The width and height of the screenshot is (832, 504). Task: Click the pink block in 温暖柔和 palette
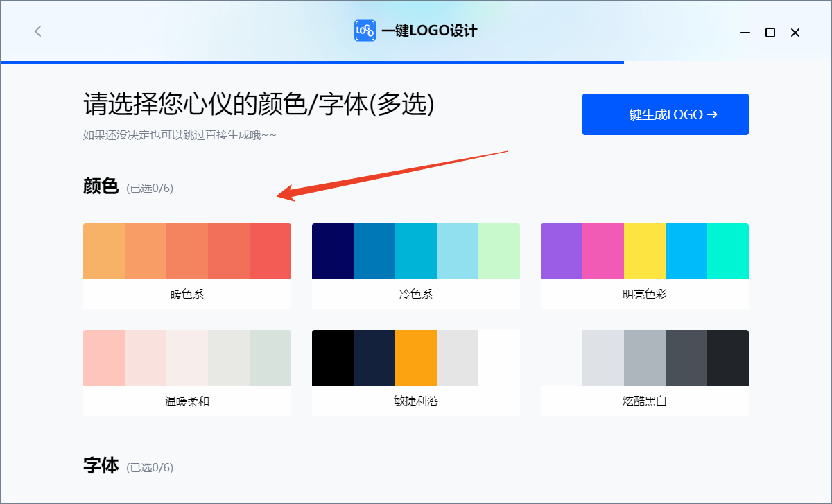pos(103,358)
